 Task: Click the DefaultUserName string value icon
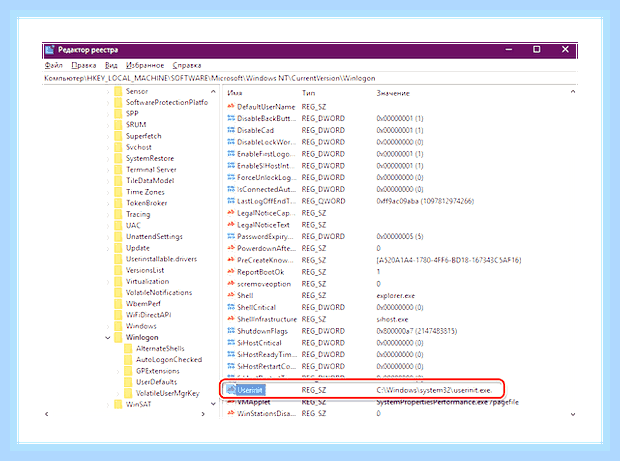(231, 106)
